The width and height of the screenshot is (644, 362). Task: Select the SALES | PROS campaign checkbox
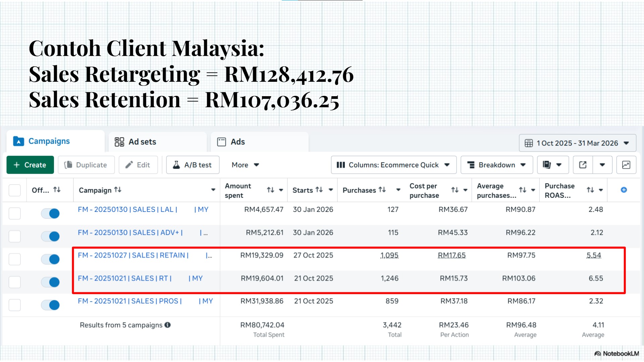(15, 305)
